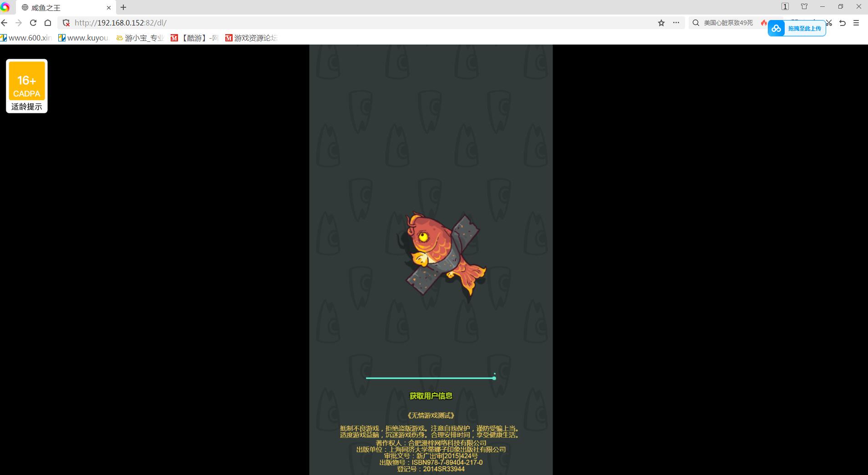Open the 游小宝 bookmark
868x475 pixels.
click(140, 38)
